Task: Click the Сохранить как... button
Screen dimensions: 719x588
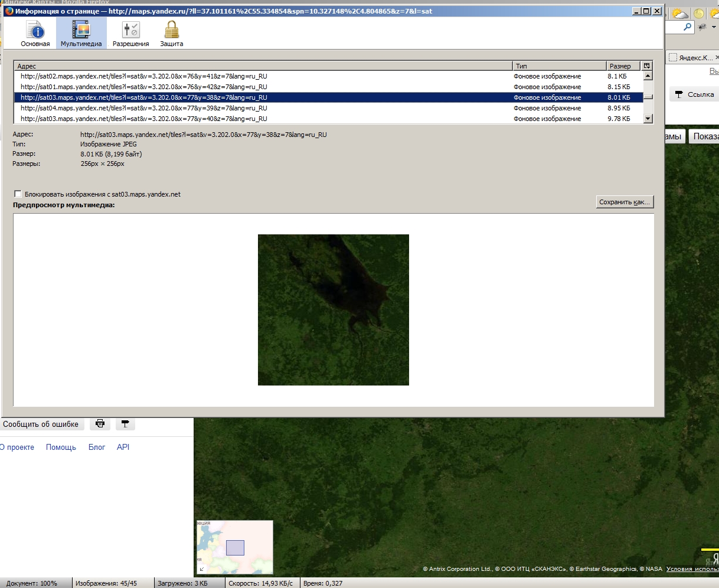Action: pyautogui.click(x=625, y=202)
